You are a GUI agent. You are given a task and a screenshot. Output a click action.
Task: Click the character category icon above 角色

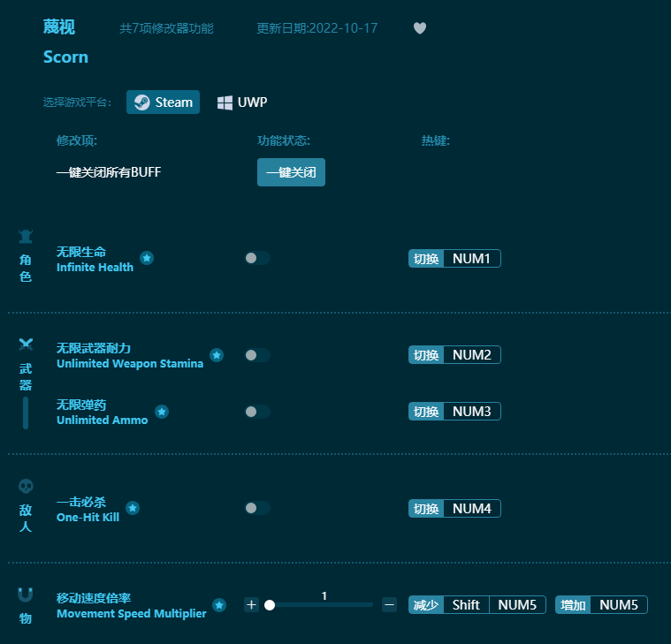click(26, 236)
